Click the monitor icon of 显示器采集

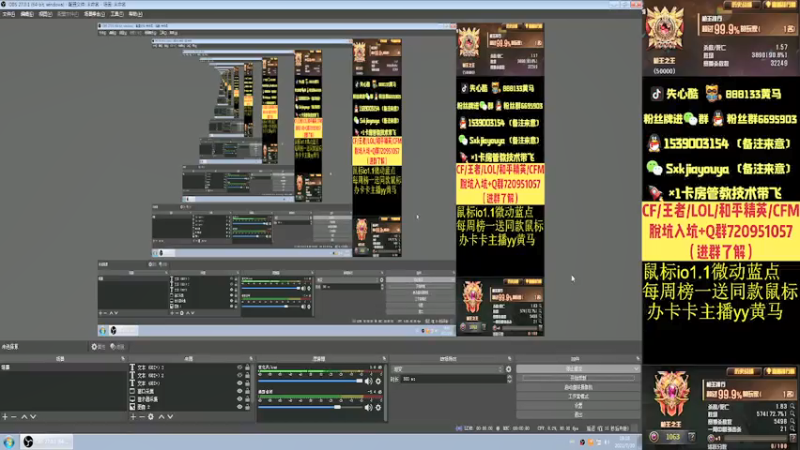coord(132,399)
